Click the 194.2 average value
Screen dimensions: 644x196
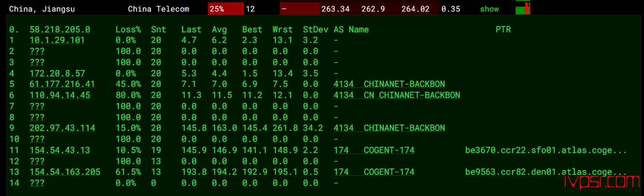coord(224,172)
